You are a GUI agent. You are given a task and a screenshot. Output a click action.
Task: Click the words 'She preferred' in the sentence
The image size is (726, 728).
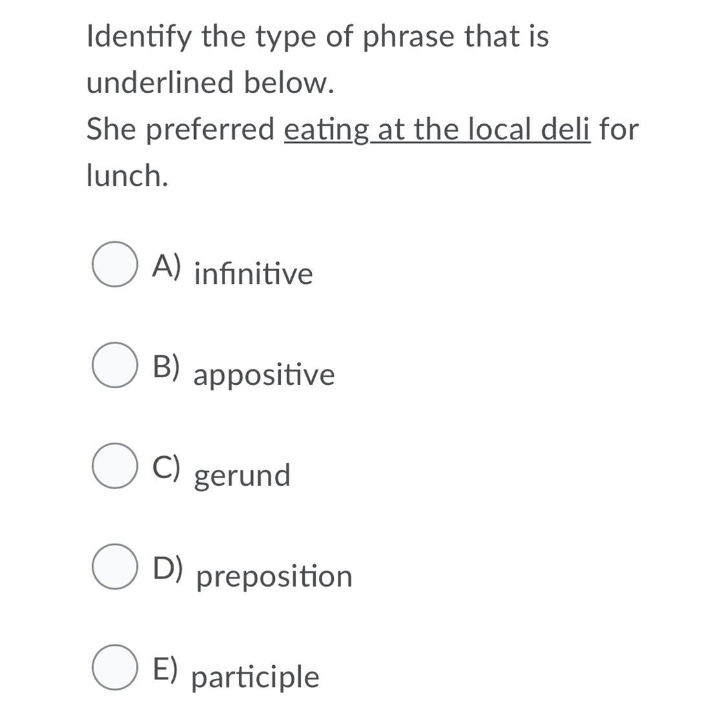181,129
